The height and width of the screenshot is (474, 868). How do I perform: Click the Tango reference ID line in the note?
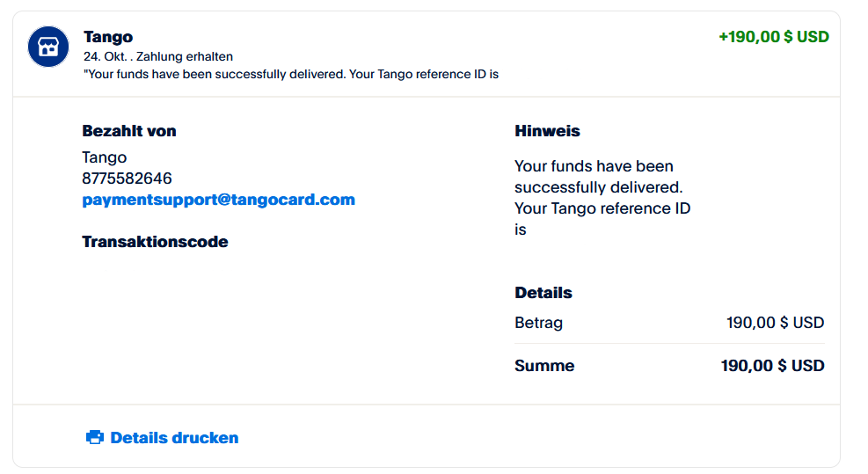pyautogui.click(x=602, y=208)
